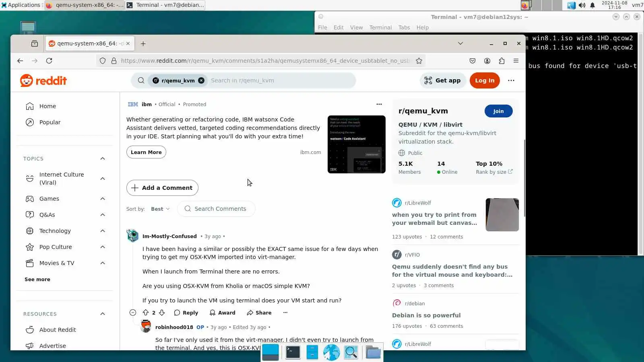Image resolution: width=644 pixels, height=362 pixels.
Task: Open the Terminal Help menu
Action: (x=423, y=27)
